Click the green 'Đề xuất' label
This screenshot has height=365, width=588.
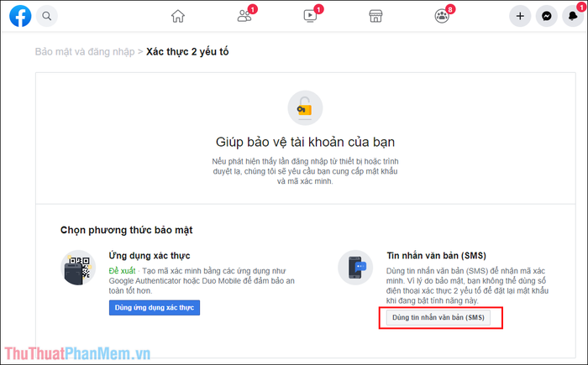[123, 271]
